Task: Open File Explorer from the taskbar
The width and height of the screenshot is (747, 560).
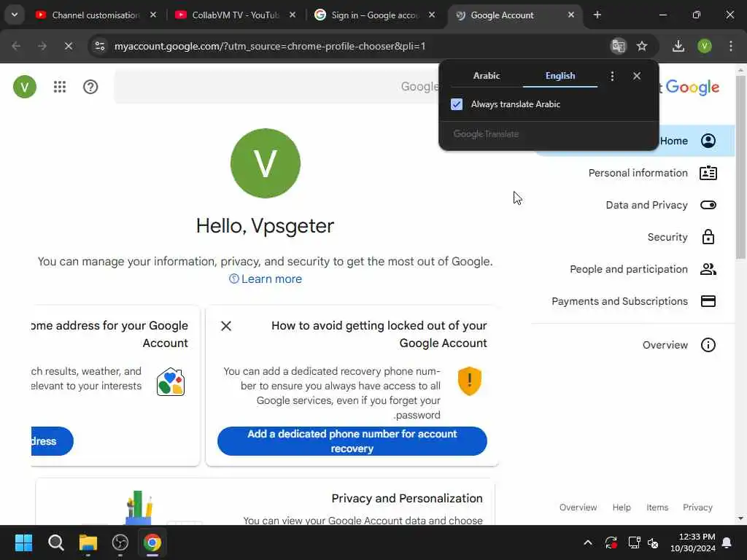Action: [88, 542]
